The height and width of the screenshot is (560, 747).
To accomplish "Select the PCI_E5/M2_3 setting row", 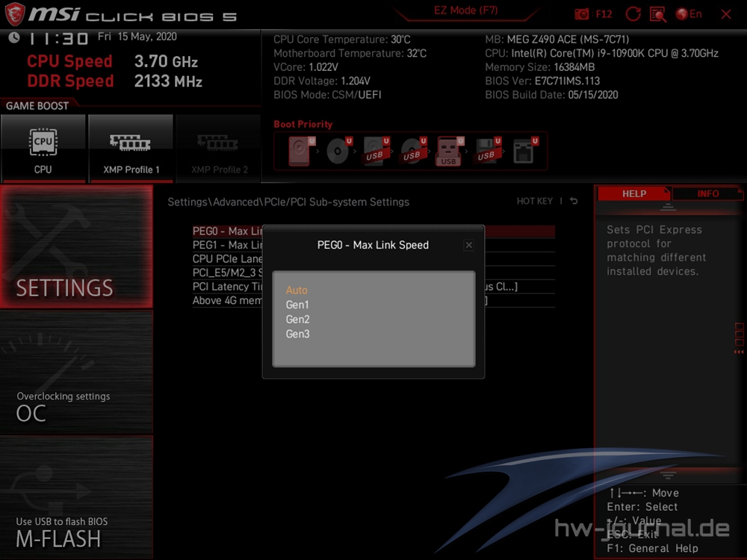I will (x=373, y=273).
